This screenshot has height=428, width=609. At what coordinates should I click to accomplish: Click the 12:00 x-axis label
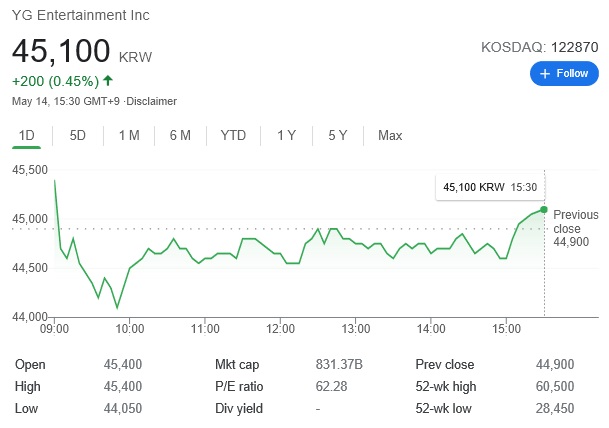click(x=280, y=329)
